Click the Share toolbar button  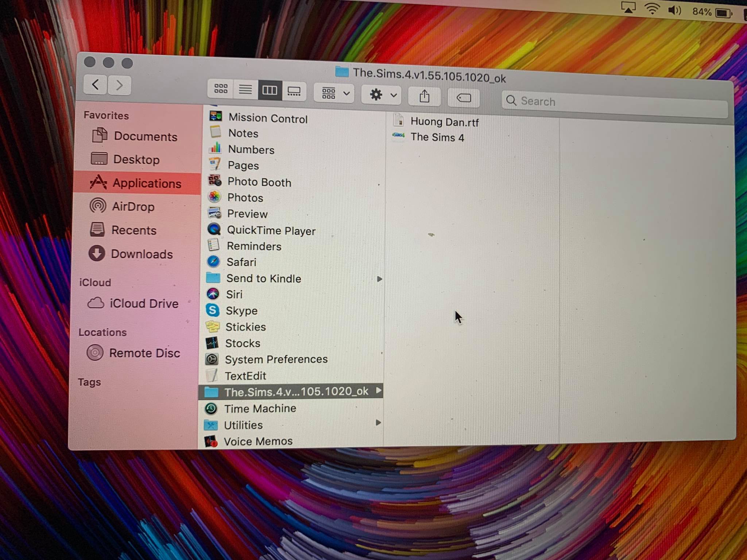424,97
